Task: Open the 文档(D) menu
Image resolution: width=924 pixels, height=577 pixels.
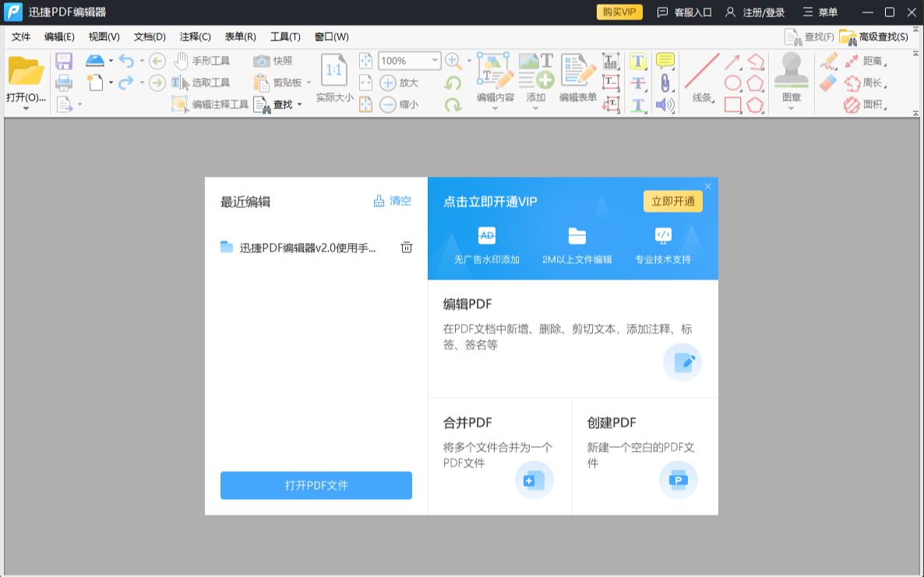Action: [x=150, y=37]
